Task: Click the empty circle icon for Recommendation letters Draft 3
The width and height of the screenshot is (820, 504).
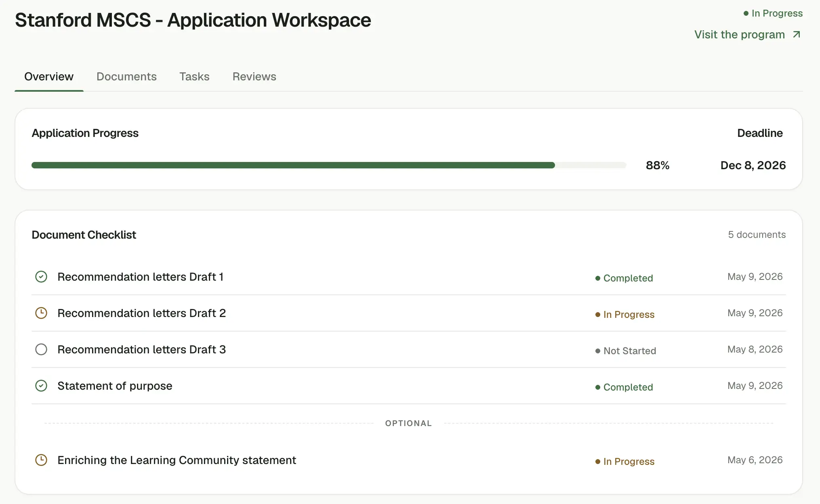Action: (x=41, y=349)
